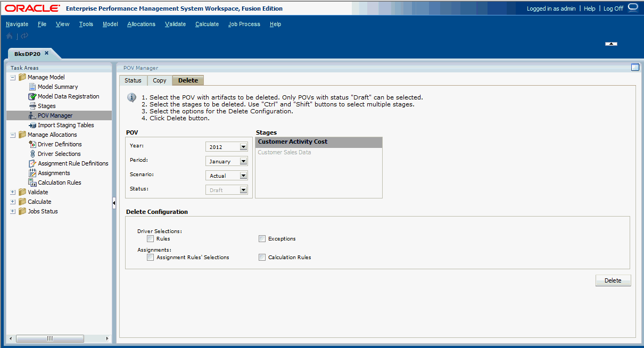This screenshot has height=348, width=644.
Task: Click the Driver Selections icon
Action: click(32, 154)
